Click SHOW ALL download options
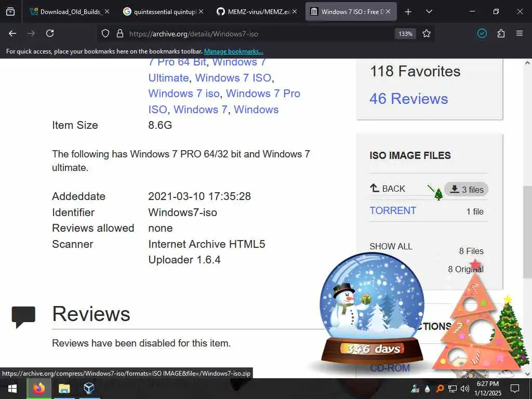The width and height of the screenshot is (532, 399). (x=391, y=246)
